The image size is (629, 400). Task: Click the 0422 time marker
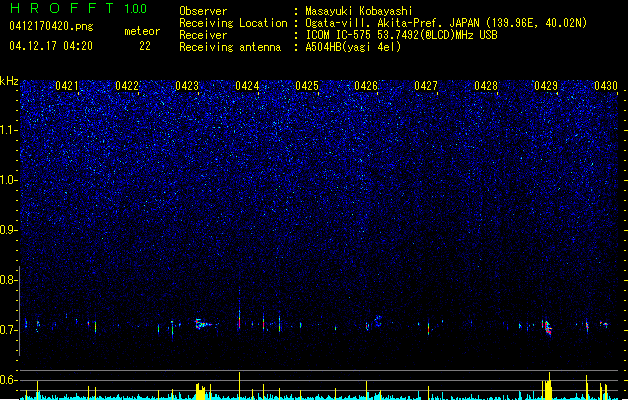pos(127,86)
